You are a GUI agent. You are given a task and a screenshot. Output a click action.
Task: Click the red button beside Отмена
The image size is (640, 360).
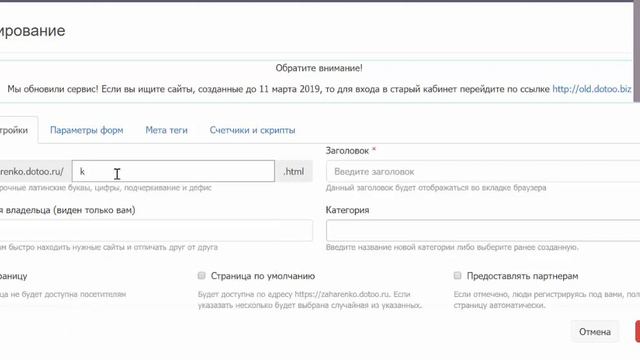[638, 332]
